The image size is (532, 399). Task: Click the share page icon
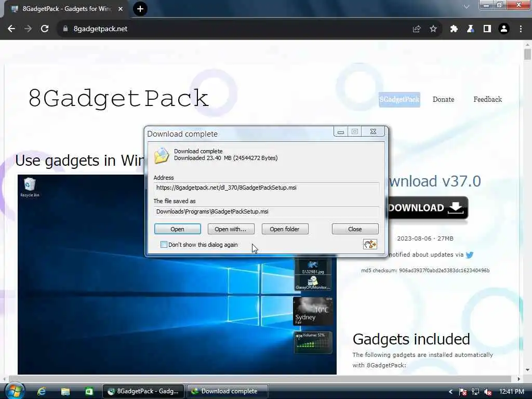tap(417, 29)
